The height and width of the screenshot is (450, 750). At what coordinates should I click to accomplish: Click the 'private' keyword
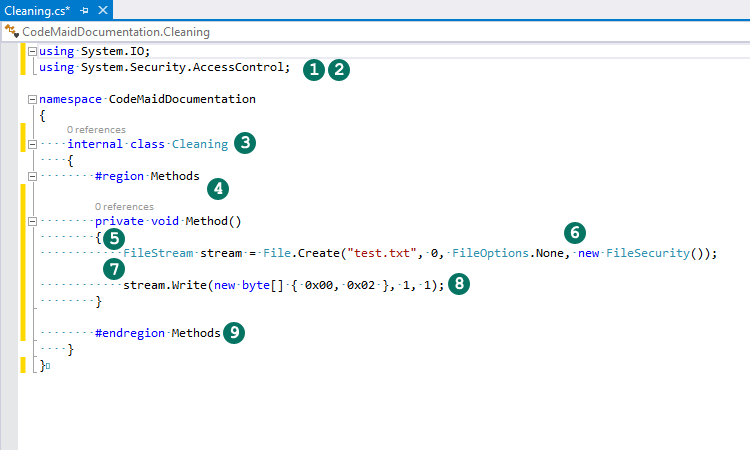click(119, 221)
